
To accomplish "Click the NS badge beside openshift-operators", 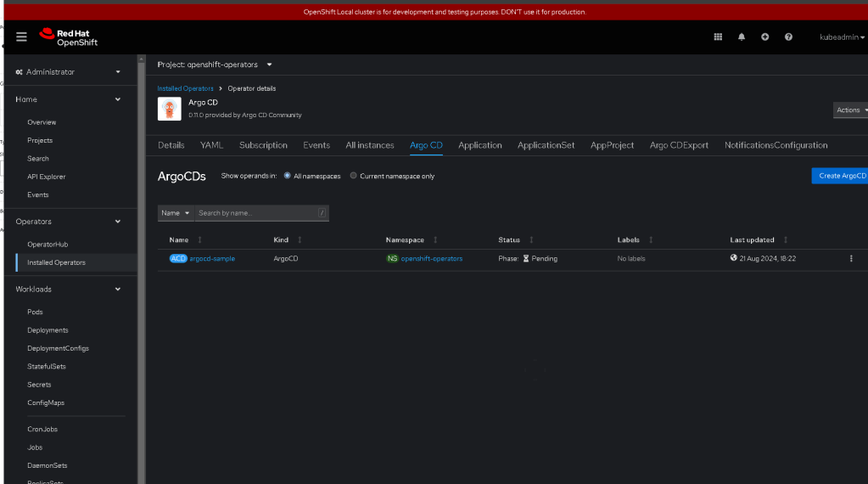I will pyautogui.click(x=392, y=259).
